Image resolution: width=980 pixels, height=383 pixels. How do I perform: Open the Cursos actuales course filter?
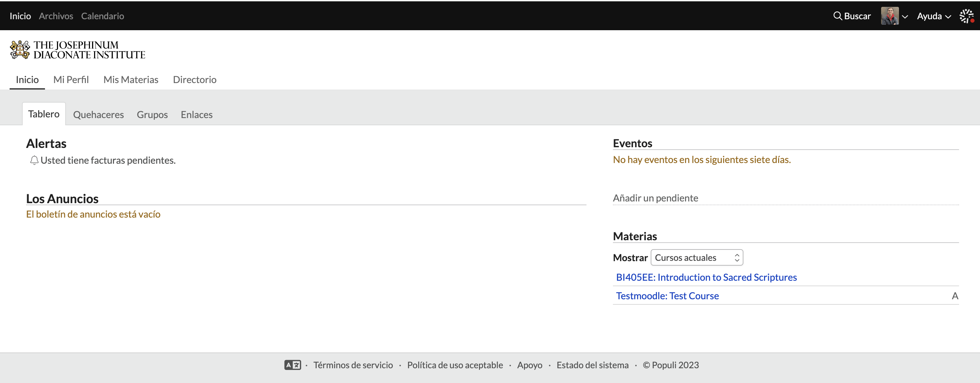[x=697, y=257]
